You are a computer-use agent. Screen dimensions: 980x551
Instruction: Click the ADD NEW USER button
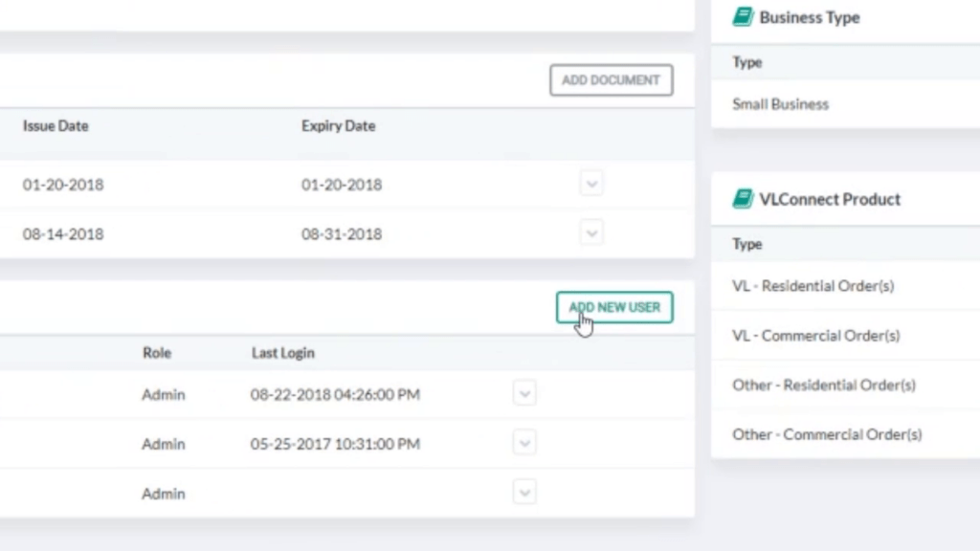coord(614,307)
